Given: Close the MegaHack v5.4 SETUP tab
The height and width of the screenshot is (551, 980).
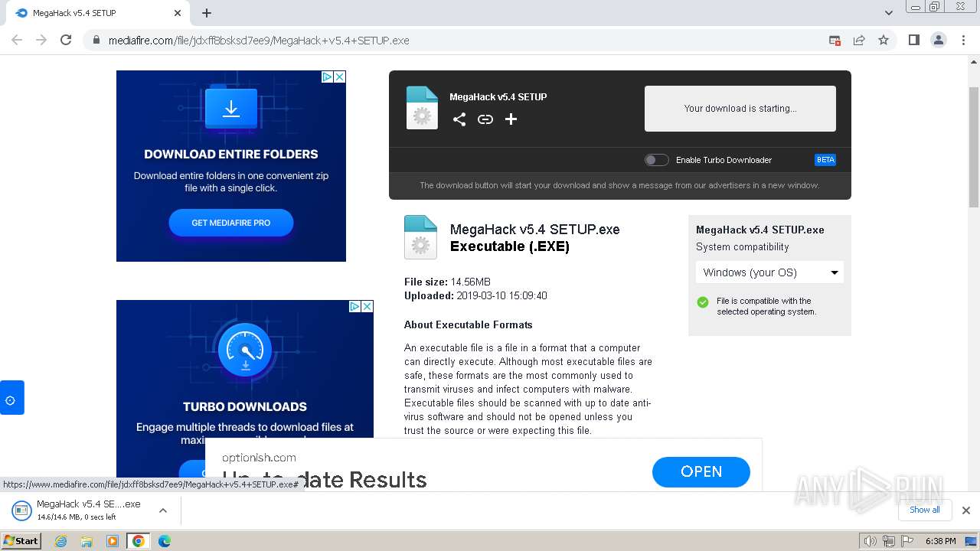Looking at the screenshot, I should [x=178, y=13].
